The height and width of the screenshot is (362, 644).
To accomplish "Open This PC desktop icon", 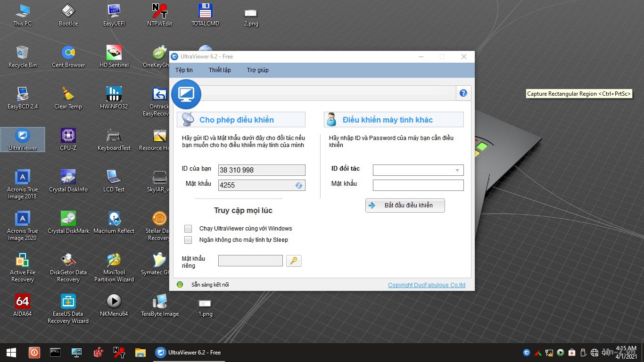I will pos(22,15).
